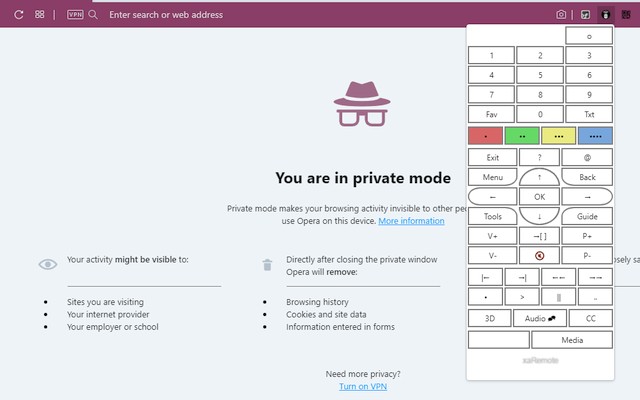Click the remote control extension icon
The image size is (640, 400).
coord(606,15)
